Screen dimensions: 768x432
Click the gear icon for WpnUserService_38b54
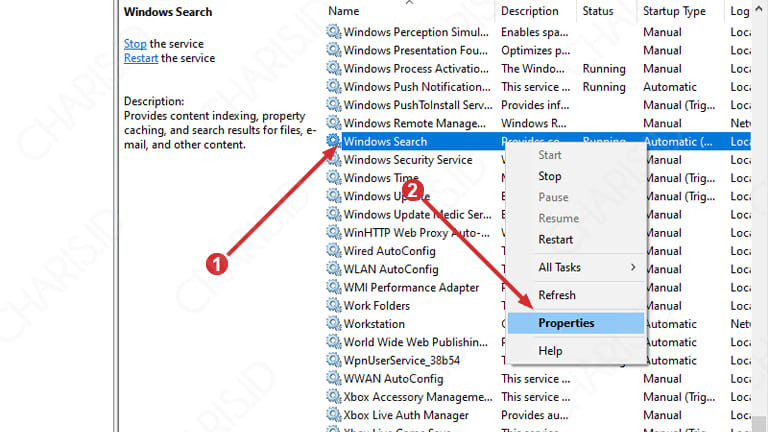(x=334, y=360)
